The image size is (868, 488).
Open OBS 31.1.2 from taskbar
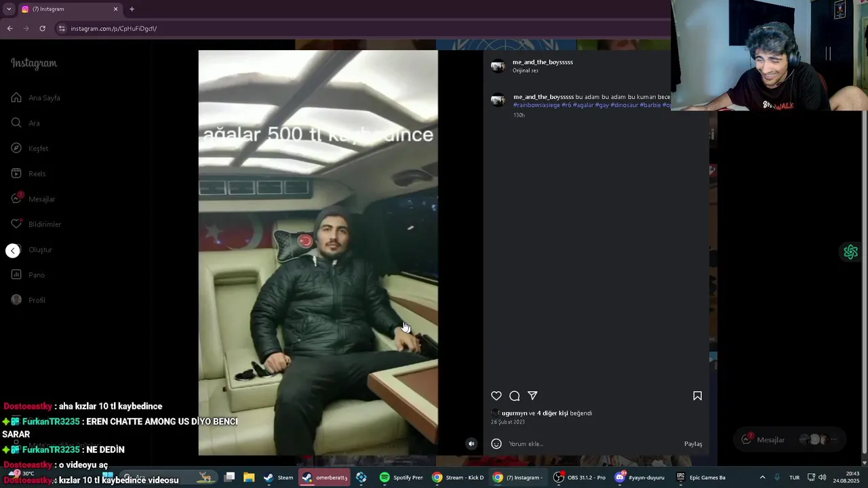pos(580,477)
